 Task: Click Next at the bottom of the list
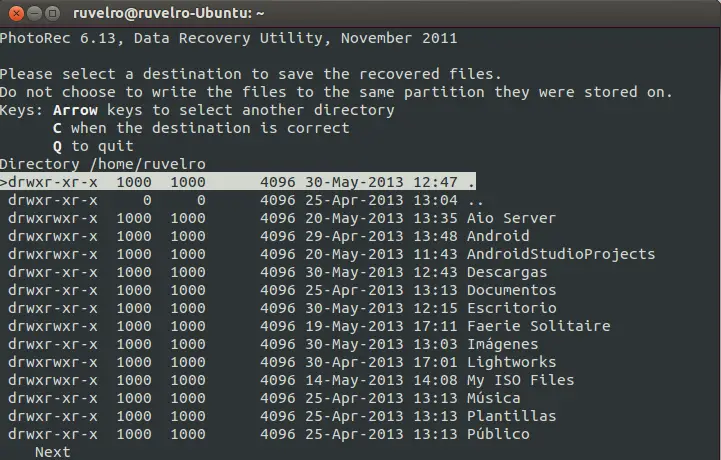coord(53,452)
